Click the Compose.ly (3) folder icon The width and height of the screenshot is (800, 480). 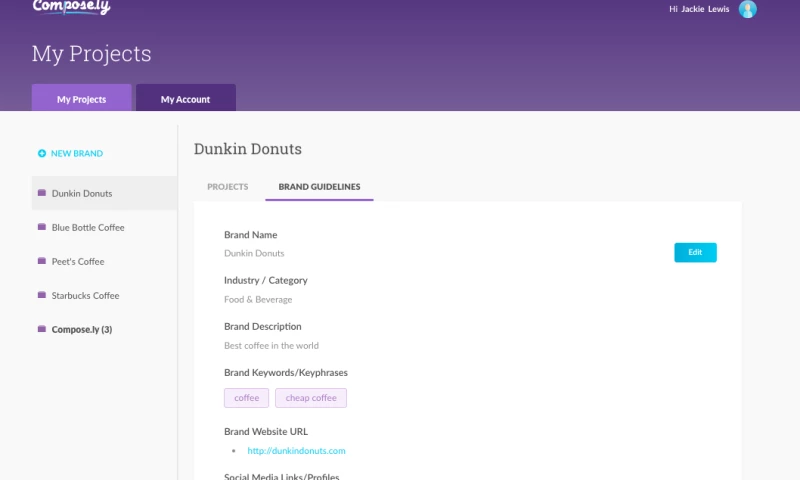coord(42,329)
